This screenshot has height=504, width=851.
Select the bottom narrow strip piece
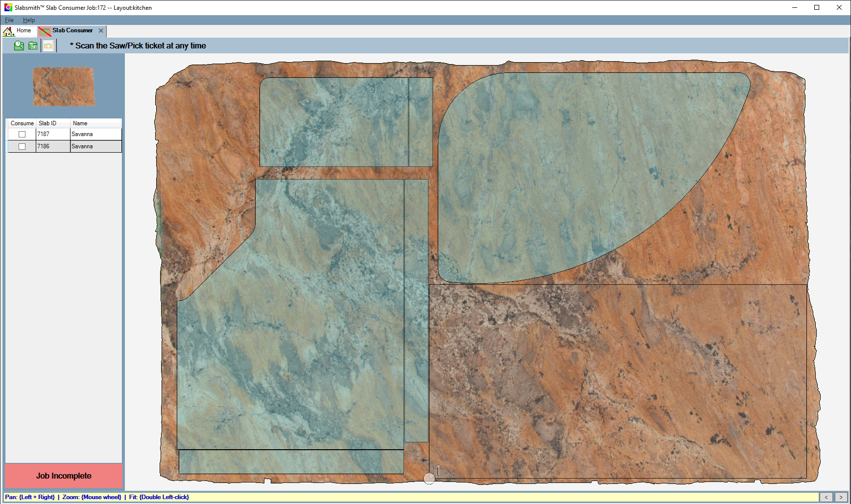tap(291, 462)
